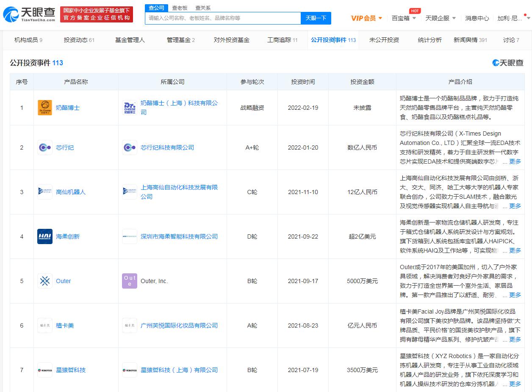
Task: Open the Outer product logo icon
Action: pyautogui.click(x=45, y=281)
